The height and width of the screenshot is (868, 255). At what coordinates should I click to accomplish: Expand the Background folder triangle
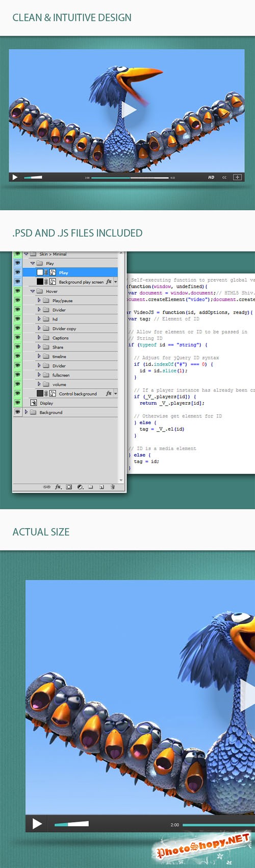coord(26,412)
